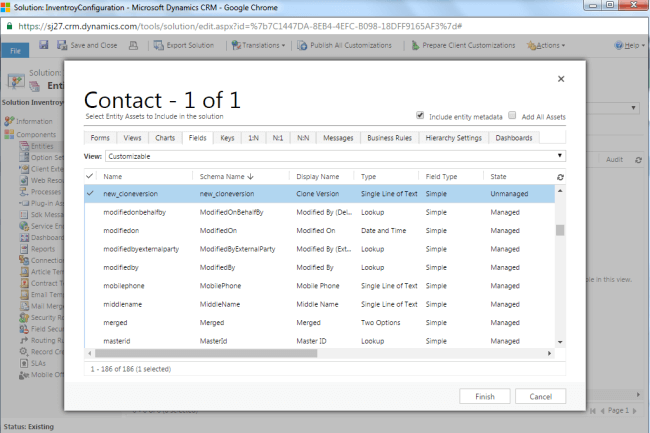
Task: Click the Cancel button
Action: click(x=541, y=397)
